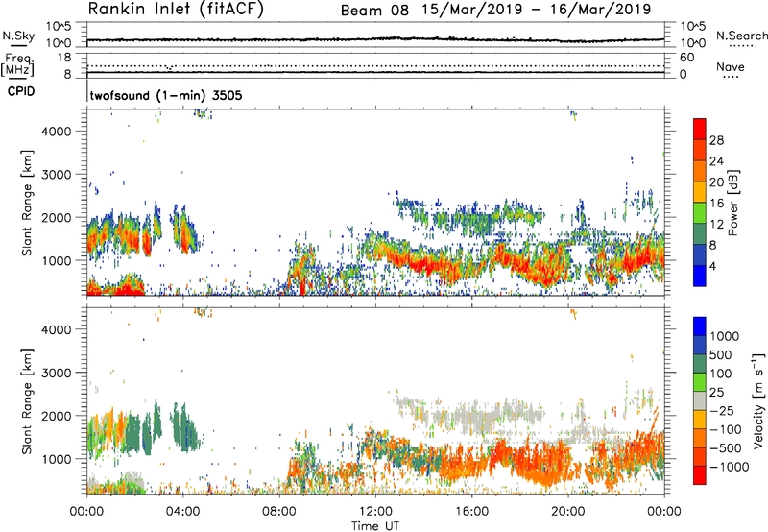Pick the light green 12–16 dB Power colorbar segment

(700, 213)
